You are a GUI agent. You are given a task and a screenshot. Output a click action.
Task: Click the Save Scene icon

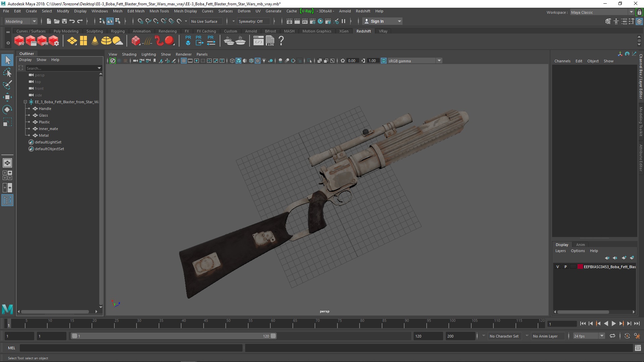(64, 21)
